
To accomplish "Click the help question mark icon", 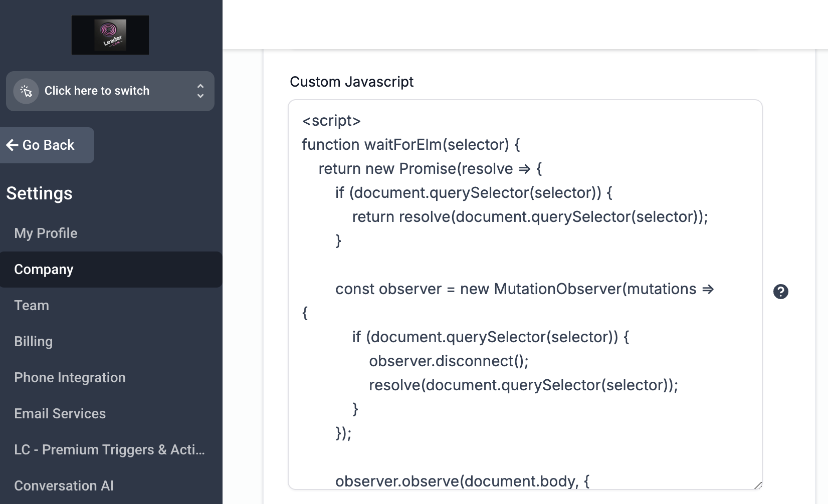I will click(x=780, y=292).
